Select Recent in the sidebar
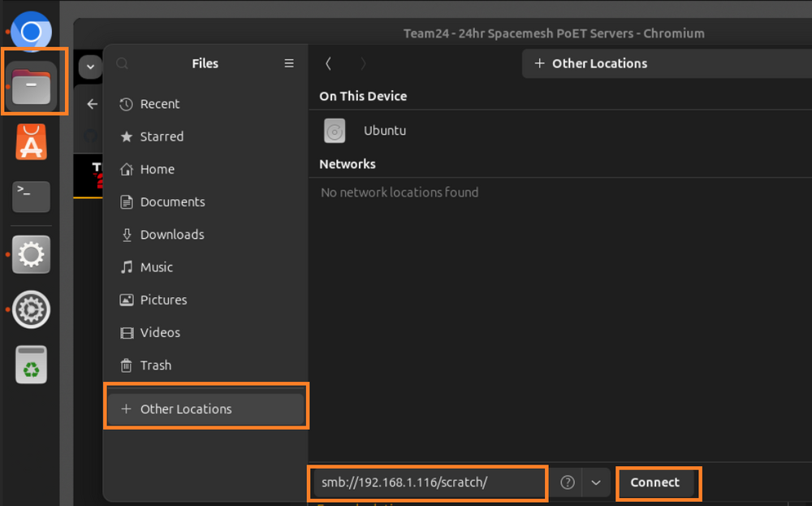This screenshot has width=812, height=506. click(x=206, y=104)
